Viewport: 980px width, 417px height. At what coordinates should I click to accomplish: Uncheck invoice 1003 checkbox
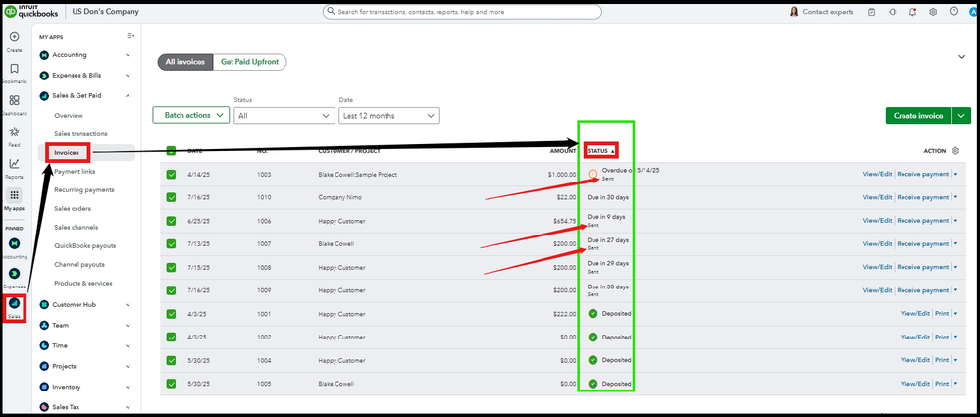coord(172,175)
